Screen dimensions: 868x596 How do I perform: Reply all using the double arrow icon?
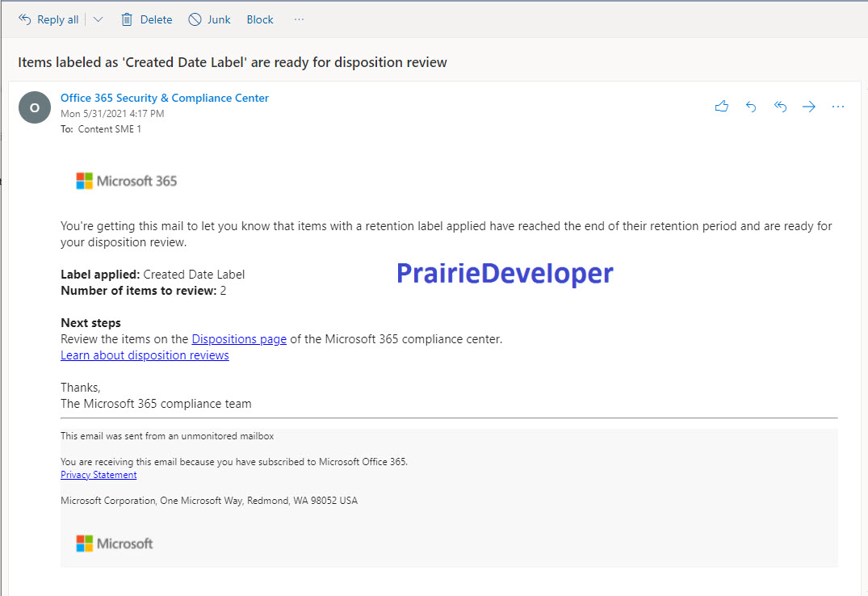780,107
